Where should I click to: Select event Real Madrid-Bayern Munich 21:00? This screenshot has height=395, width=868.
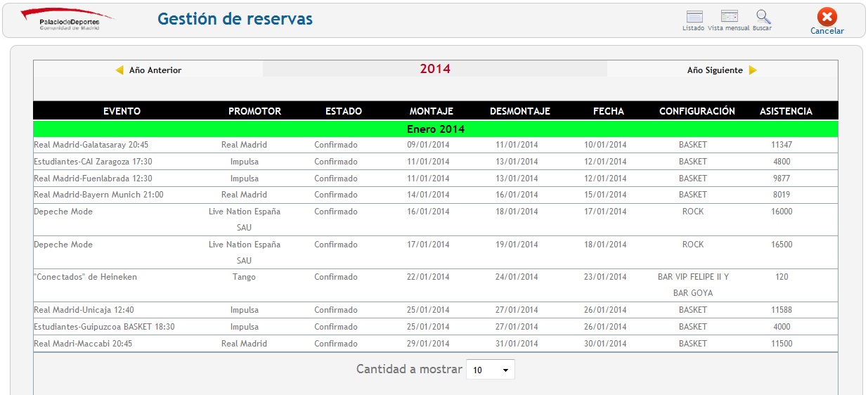click(98, 195)
